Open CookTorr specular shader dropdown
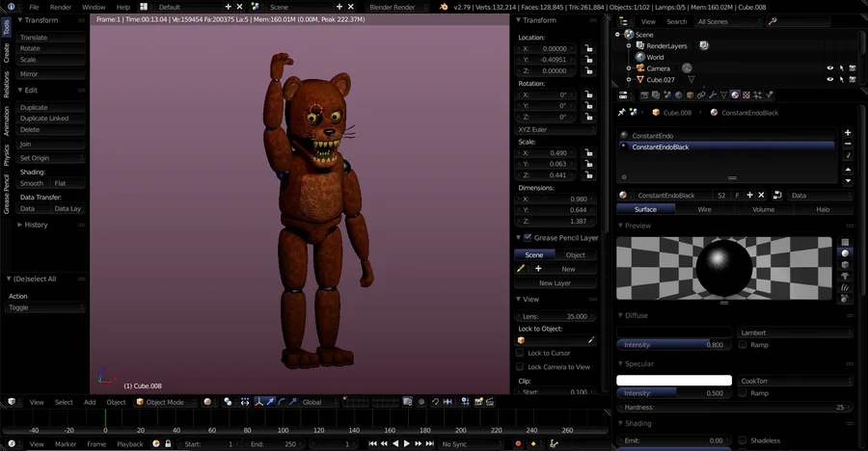 (795, 381)
